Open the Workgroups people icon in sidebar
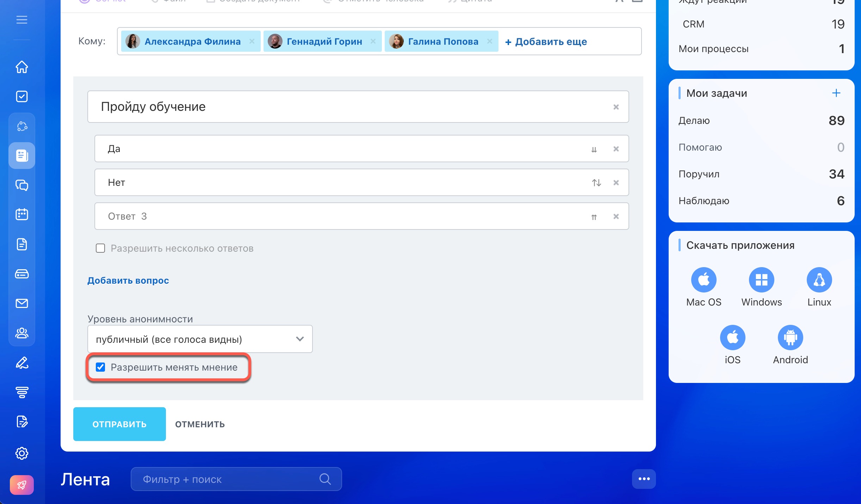 point(22,333)
